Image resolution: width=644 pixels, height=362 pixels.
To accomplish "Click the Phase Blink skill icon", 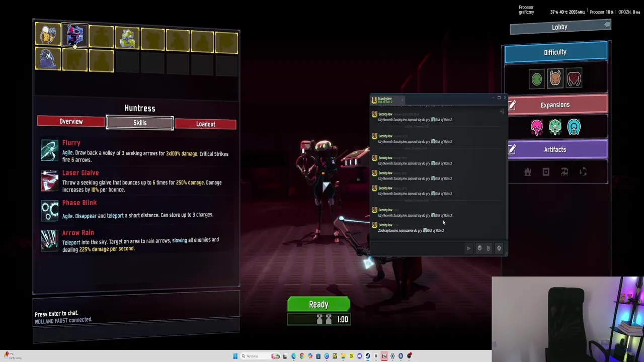I will 49,211.
